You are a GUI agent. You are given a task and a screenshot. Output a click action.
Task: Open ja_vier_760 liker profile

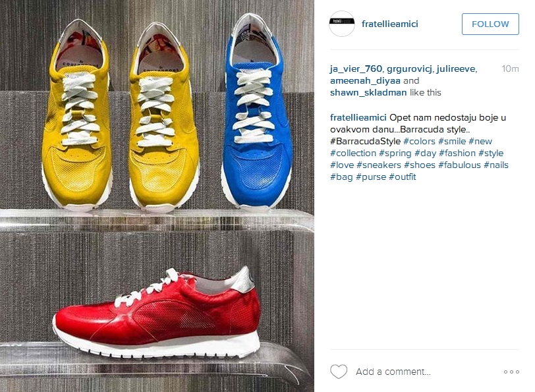click(x=356, y=69)
